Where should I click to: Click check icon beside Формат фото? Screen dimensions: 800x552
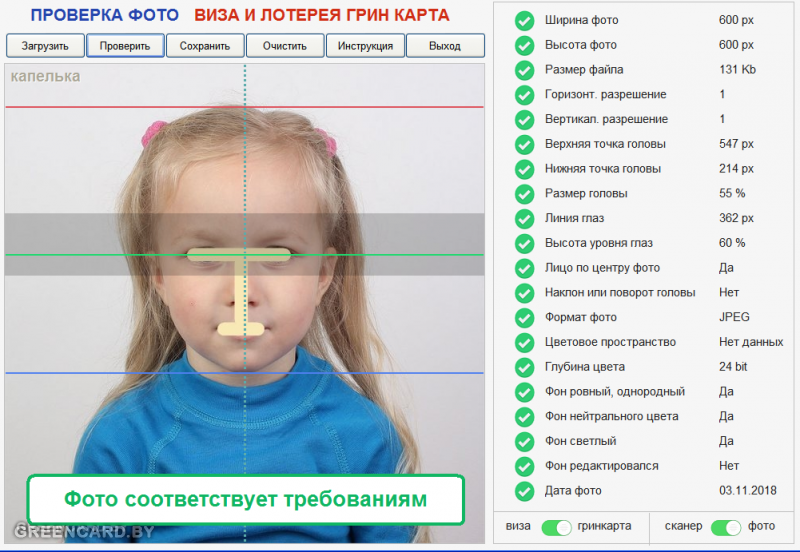tap(524, 318)
